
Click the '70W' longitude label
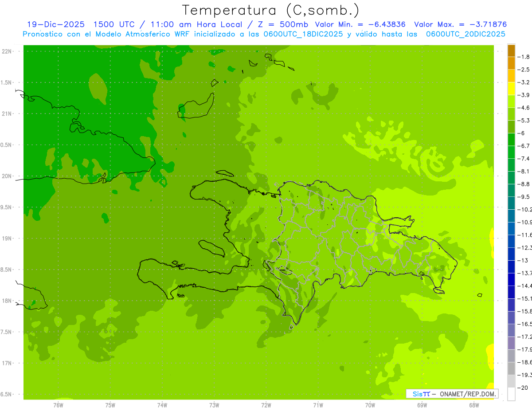tap(370, 405)
